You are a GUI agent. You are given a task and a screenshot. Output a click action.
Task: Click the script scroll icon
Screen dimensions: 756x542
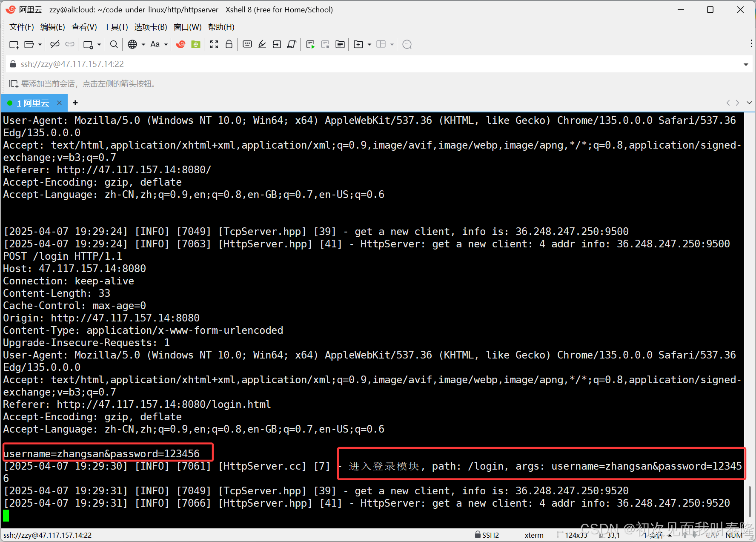(x=292, y=44)
